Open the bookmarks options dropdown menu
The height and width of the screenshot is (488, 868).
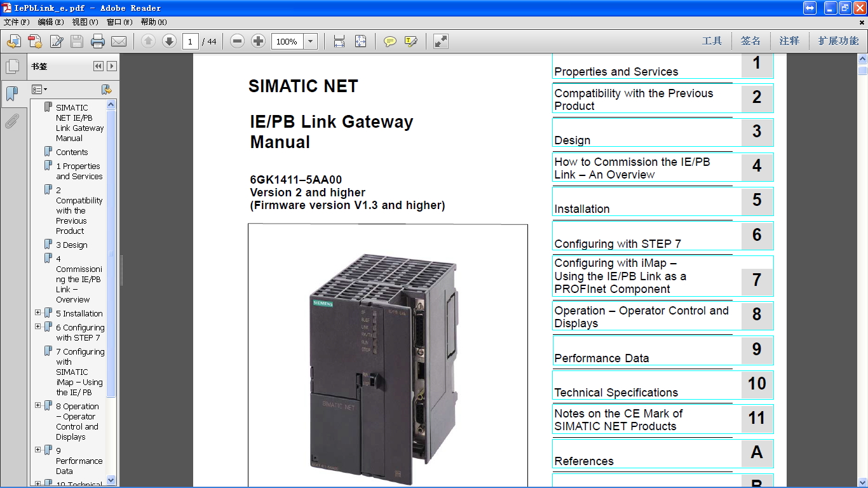[x=39, y=90]
